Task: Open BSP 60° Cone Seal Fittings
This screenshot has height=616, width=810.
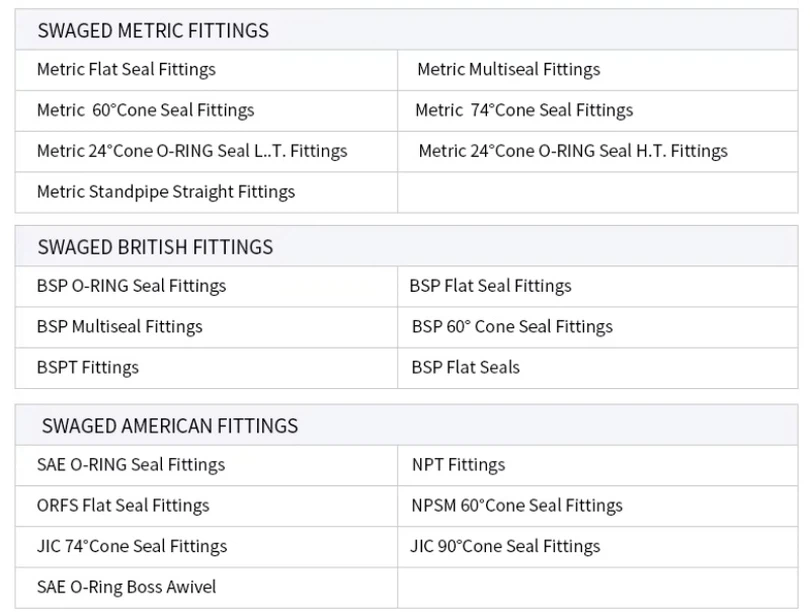Action: [512, 326]
